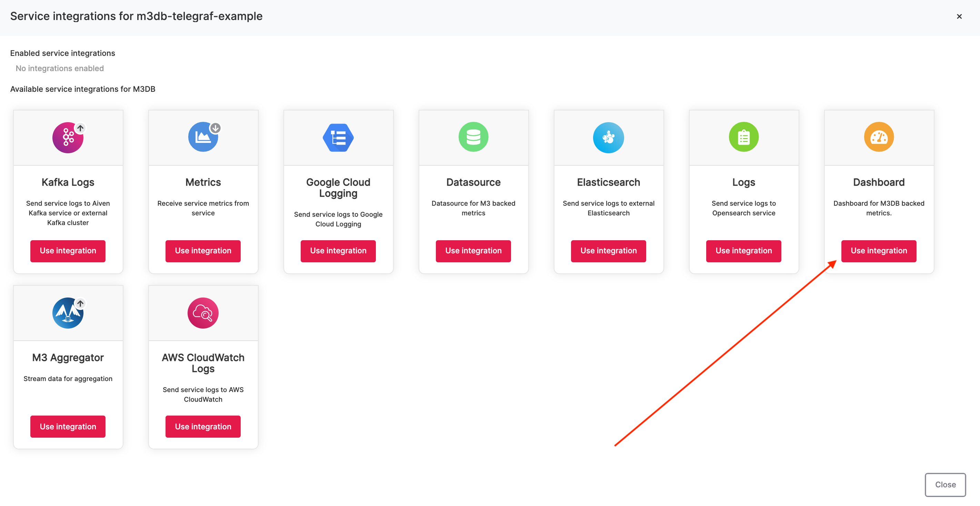Screen dimensions: 980x506
Task: Click the AWS CloudWatch Logs icon
Action: (x=203, y=313)
